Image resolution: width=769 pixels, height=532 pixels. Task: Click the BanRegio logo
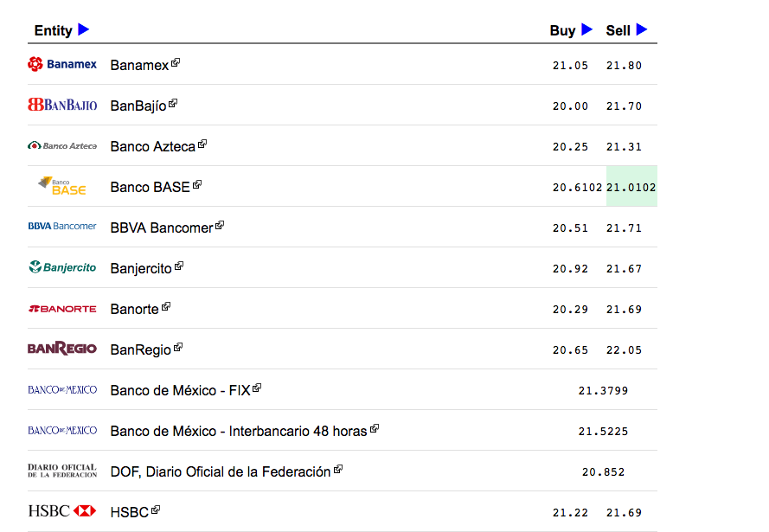click(x=62, y=349)
